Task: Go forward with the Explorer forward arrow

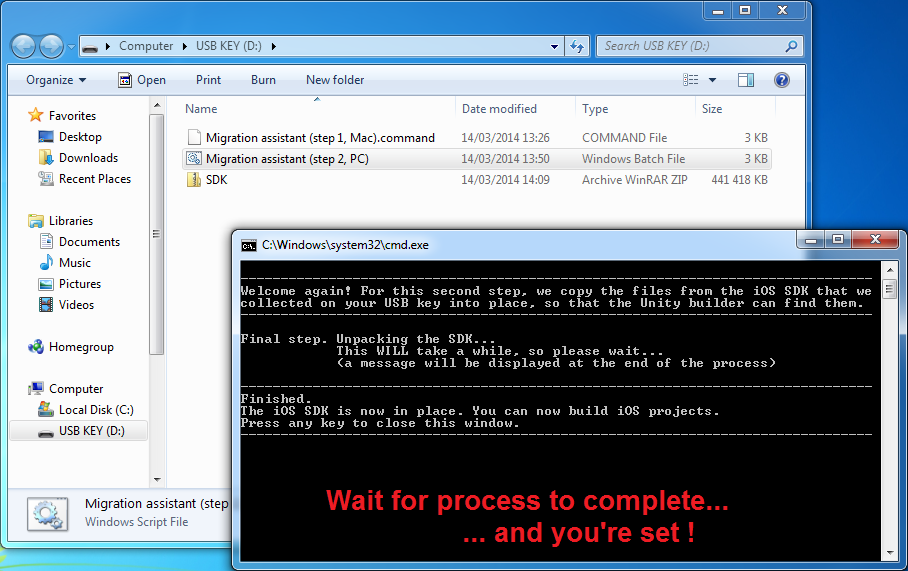Action: [x=51, y=46]
